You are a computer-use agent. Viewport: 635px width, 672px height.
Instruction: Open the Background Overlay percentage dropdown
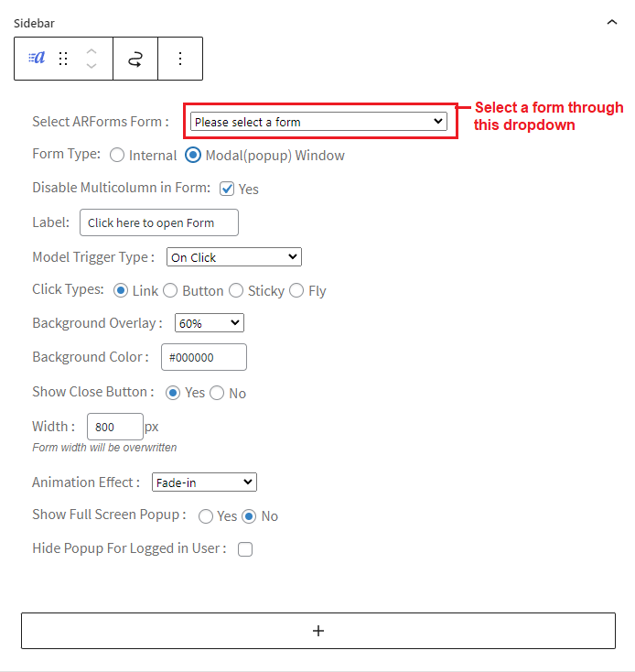[210, 323]
